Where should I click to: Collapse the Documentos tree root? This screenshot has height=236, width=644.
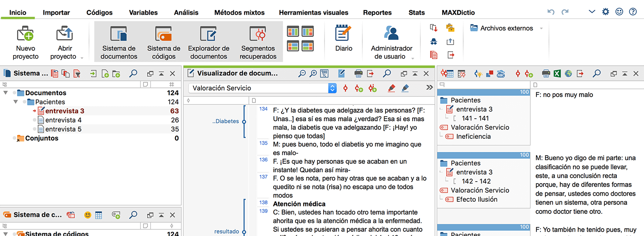click(5, 93)
